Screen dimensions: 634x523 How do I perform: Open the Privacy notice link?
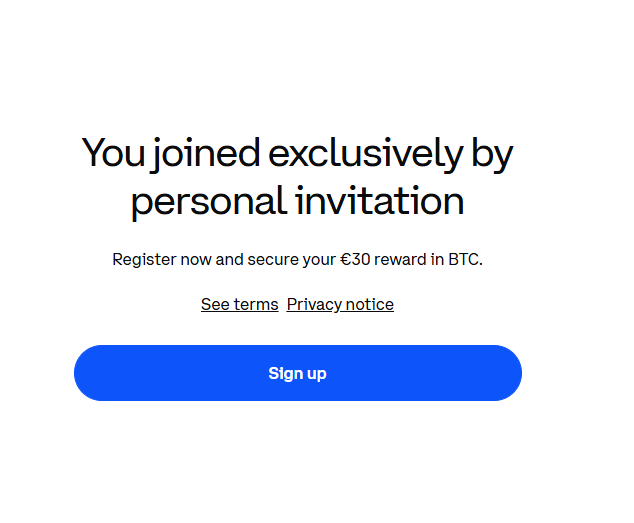point(340,304)
